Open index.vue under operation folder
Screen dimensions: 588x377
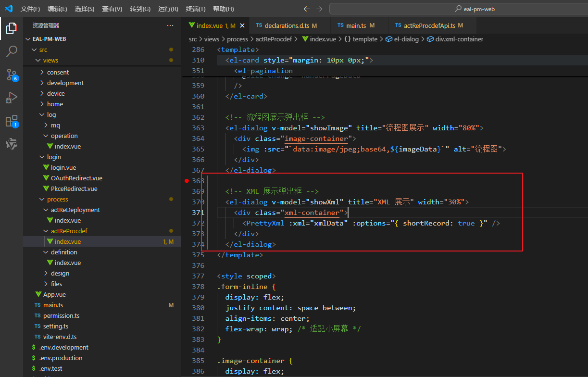[x=102, y=146]
